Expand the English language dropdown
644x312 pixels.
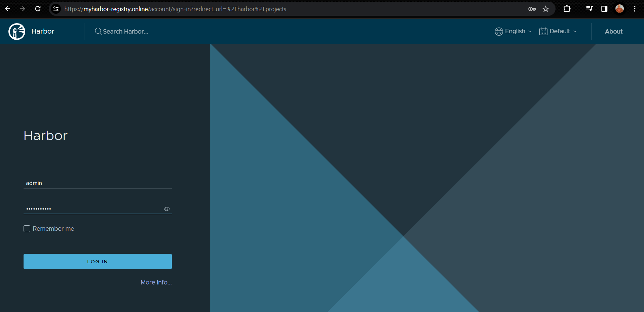tap(513, 31)
